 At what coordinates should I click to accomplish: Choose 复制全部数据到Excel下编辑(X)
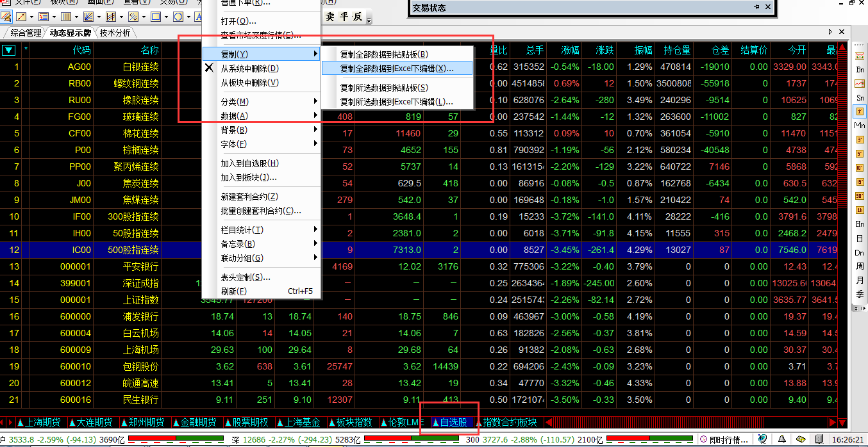coord(396,69)
